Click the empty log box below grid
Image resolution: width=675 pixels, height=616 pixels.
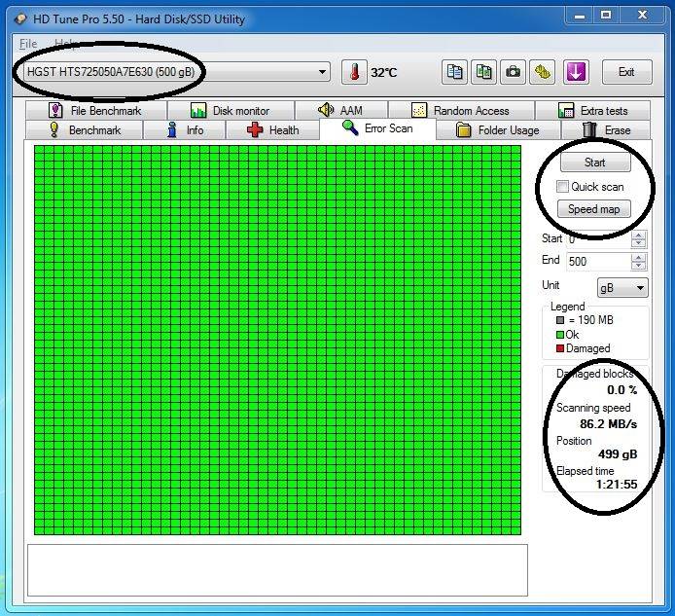coord(277,570)
